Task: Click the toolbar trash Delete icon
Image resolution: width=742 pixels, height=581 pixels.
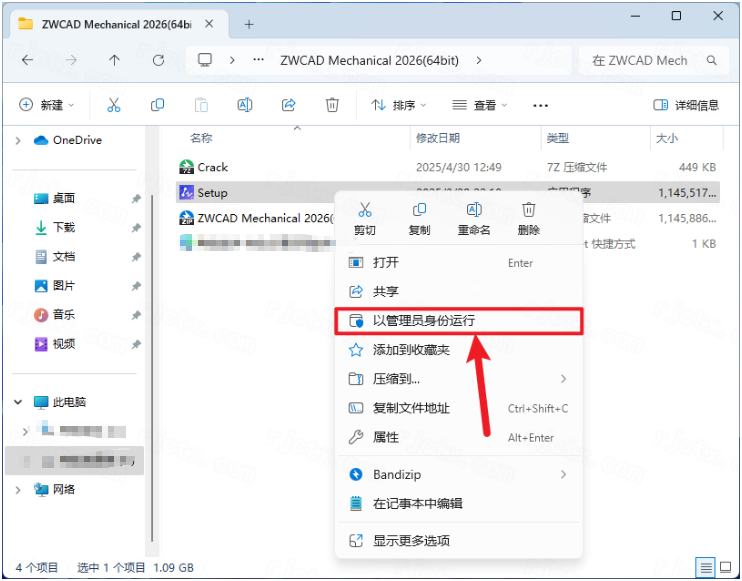Action: pyautogui.click(x=332, y=105)
